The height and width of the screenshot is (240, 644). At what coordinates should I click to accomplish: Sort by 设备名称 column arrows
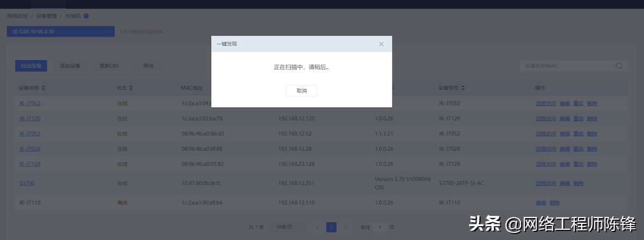(x=43, y=88)
